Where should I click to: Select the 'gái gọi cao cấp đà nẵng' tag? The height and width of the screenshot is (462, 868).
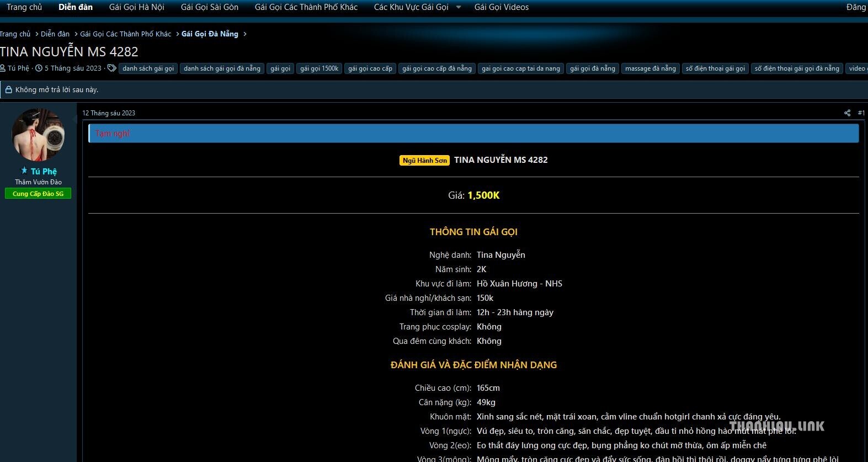(x=437, y=68)
